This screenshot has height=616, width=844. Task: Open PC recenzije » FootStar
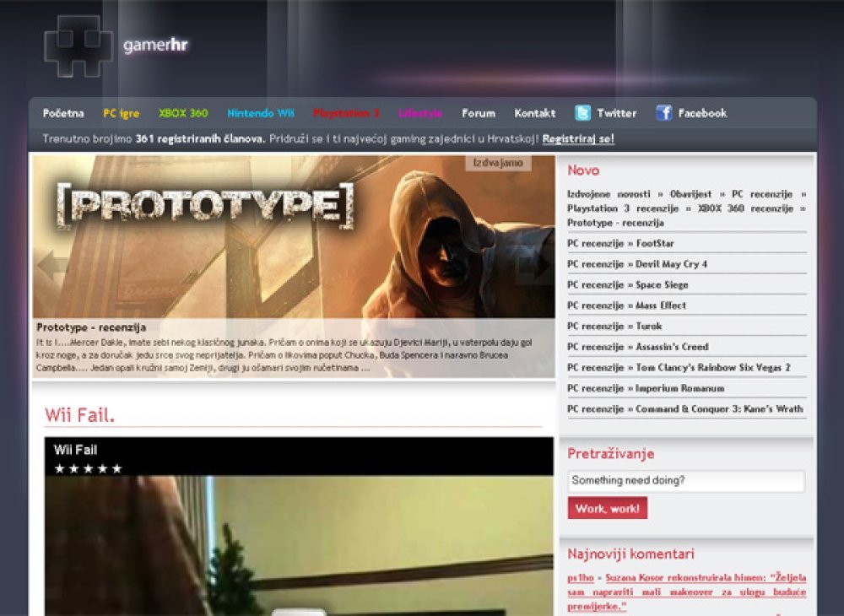pyautogui.click(x=620, y=244)
